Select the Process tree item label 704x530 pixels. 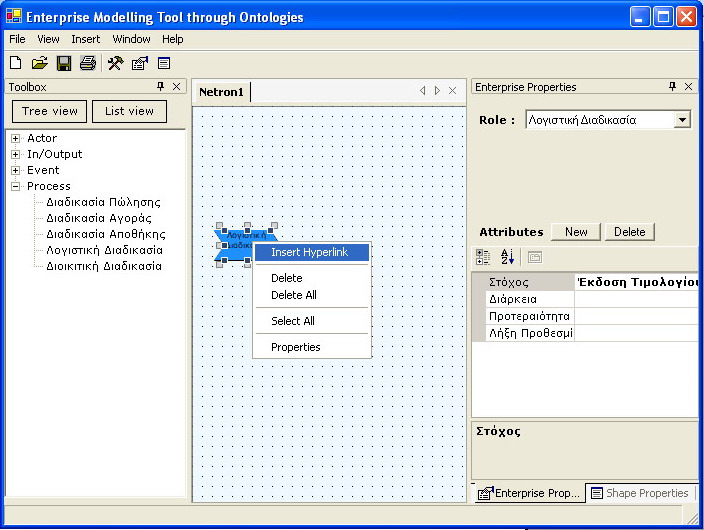click(48, 186)
